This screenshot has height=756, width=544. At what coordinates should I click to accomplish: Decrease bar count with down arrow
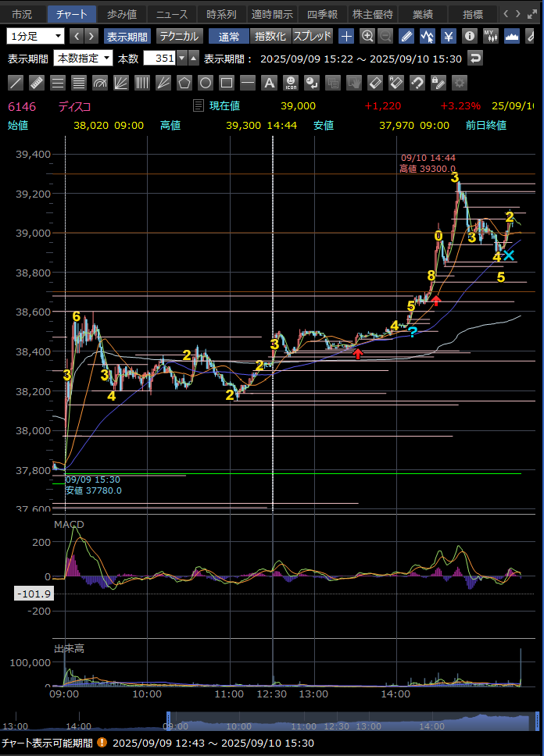click(x=182, y=59)
